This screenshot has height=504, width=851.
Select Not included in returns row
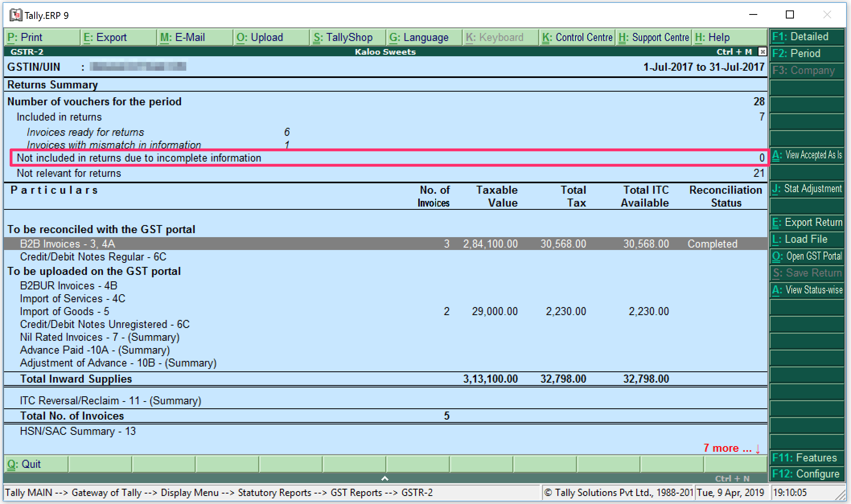pos(139,158)
